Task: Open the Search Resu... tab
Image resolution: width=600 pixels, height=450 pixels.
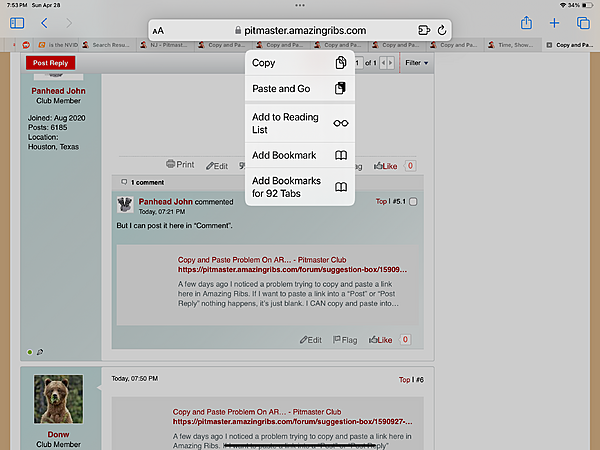Action: coord(106,45)
